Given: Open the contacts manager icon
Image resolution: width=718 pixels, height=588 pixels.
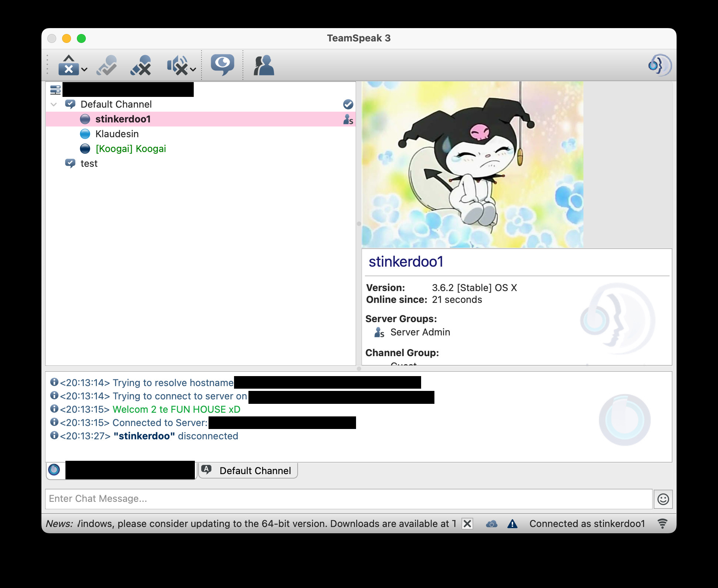Looking at the screenshot, I should 264,65.
